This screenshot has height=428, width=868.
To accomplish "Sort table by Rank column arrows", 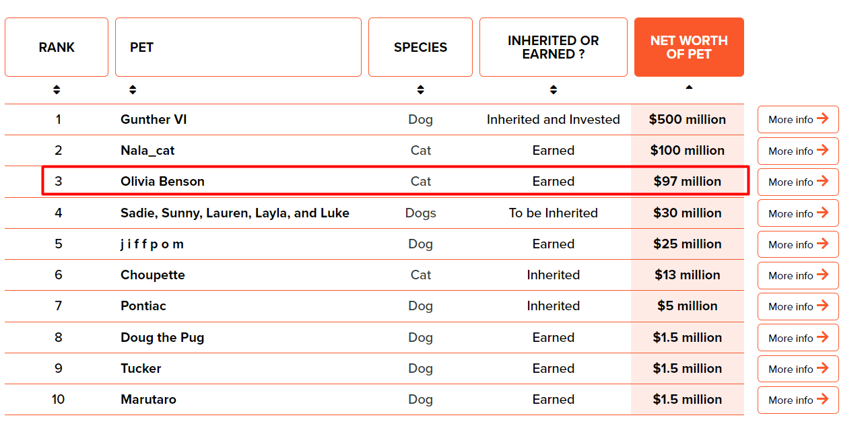I will 57,90.
